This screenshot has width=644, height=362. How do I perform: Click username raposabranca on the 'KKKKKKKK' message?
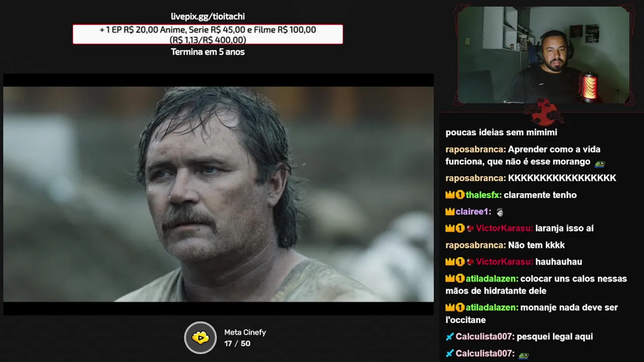(475, 178)
